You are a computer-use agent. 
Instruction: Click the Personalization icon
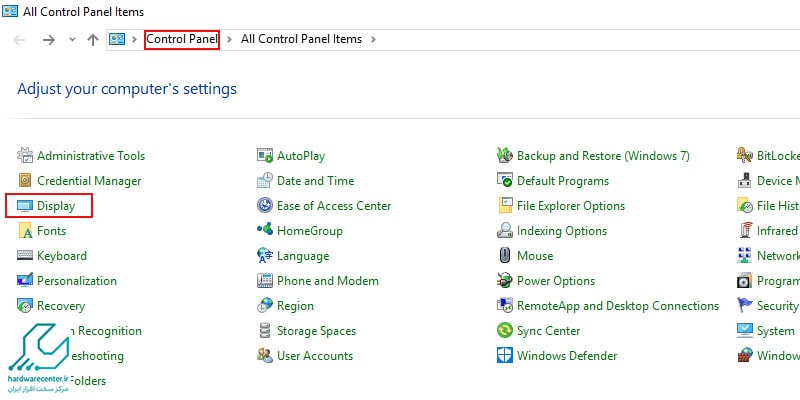click(x=25, y=281)
